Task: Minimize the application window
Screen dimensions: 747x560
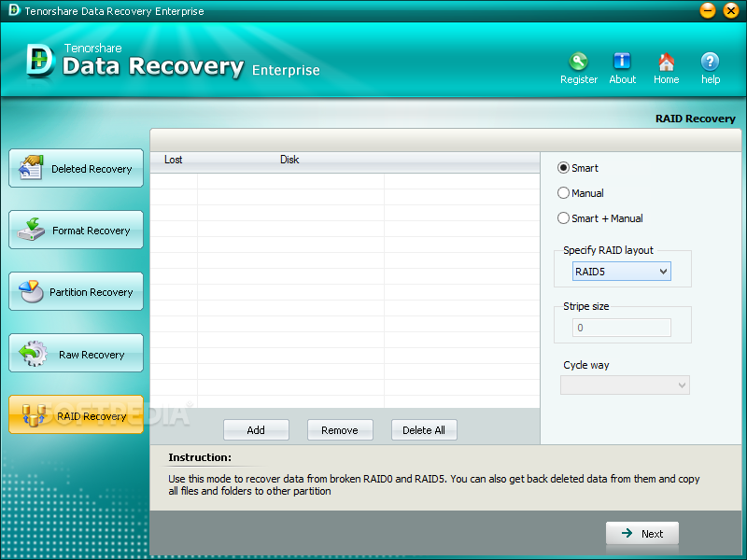Action: (x=708, y=10)
